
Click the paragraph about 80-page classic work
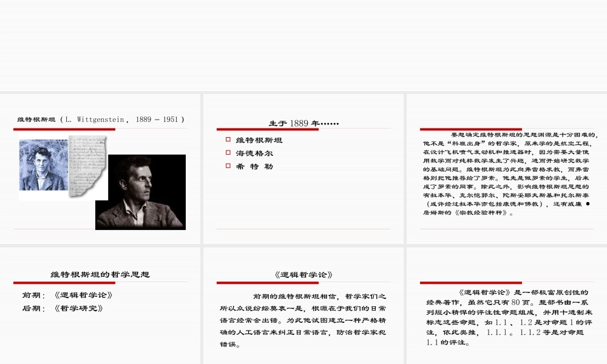[506, 317]
